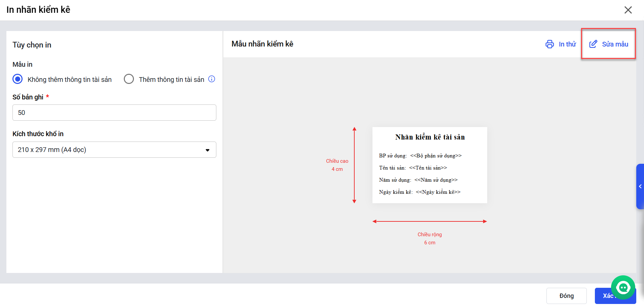Select the Thêm thông tin tài sản radio button
644x307 pixels.
[x=129, y=79]
